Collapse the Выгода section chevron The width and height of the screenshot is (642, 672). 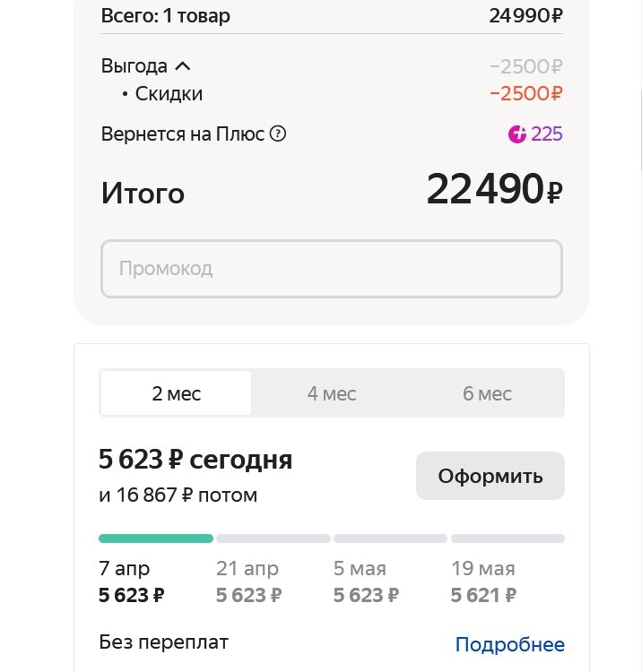[x=183, y=66]
